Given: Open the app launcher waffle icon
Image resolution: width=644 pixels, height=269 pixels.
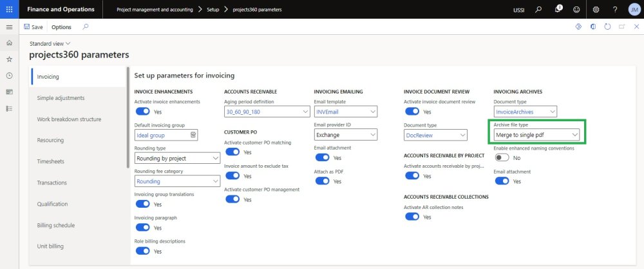Looking at the screenshot, I should (x=9, y=10).
